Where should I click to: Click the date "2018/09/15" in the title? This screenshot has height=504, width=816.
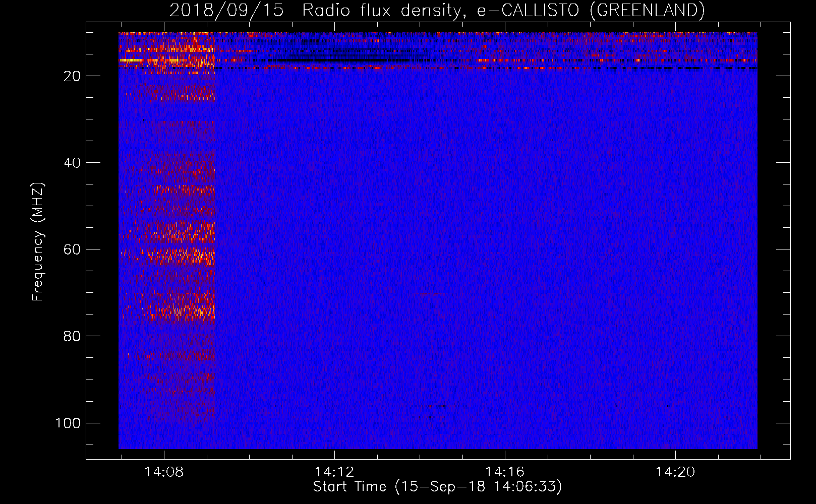tap(226, 10)
